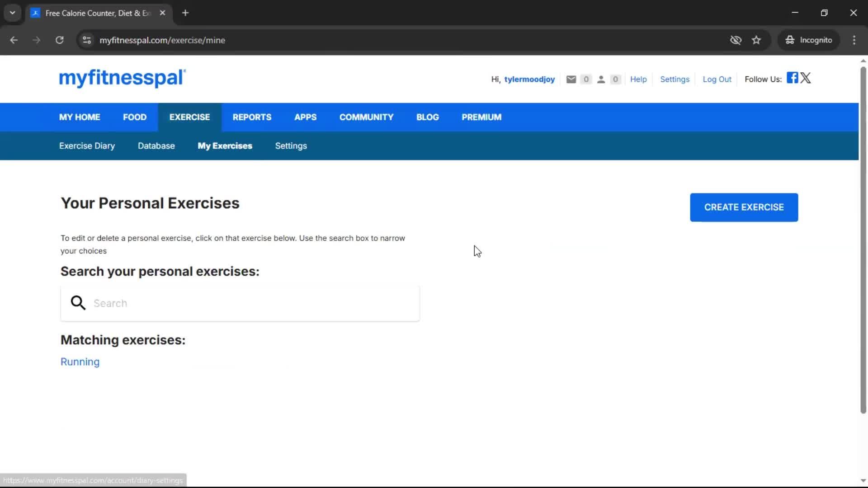
Task: Click the third-party cookies blocked eye icon
Action: (736, 40)
